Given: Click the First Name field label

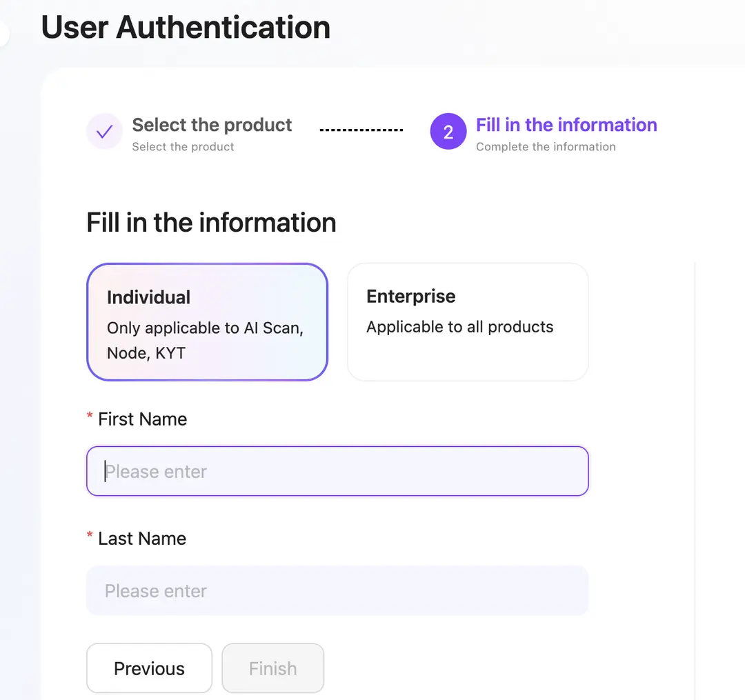Looking at the screenshot, I should pyautogui.click(x=143, y=419).
